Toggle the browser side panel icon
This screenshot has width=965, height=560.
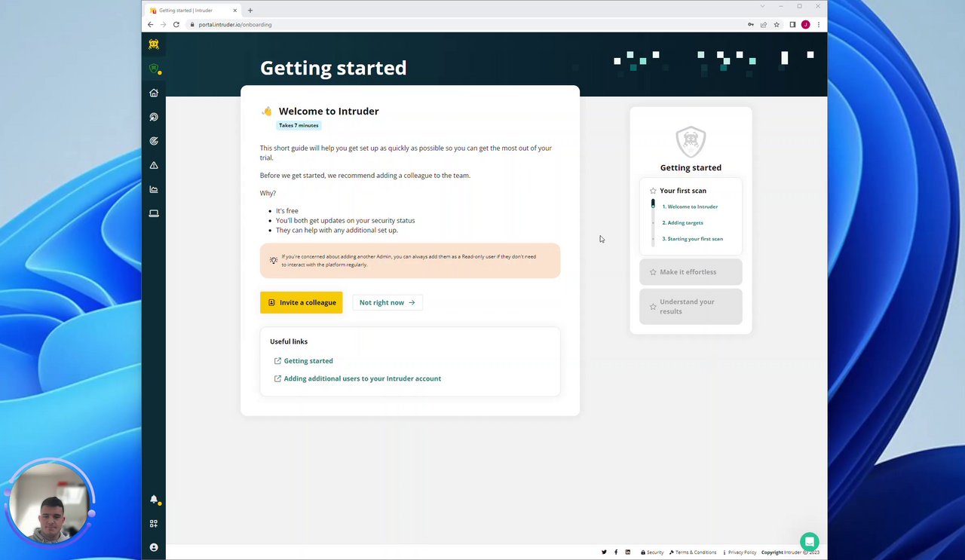tap(792, 24)
